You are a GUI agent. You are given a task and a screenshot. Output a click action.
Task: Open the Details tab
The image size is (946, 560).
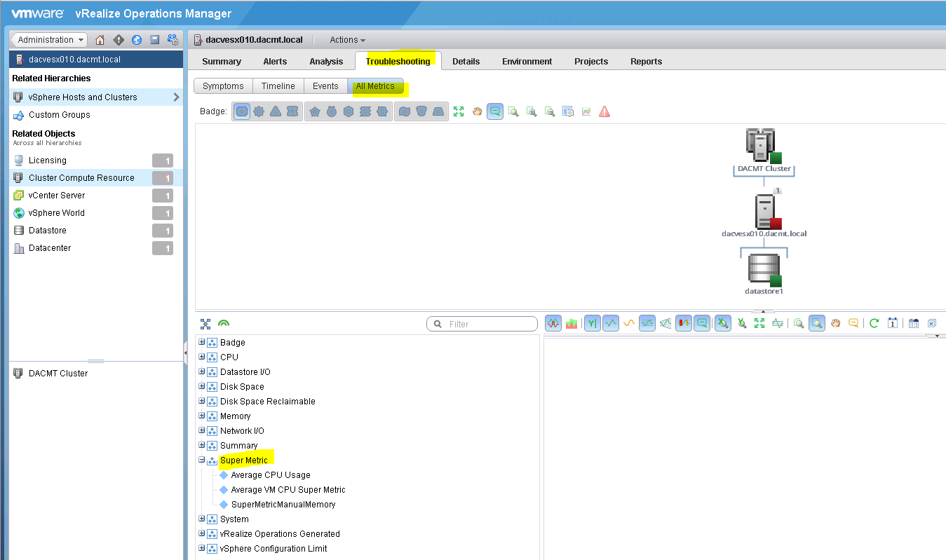[x=466, y=61]
